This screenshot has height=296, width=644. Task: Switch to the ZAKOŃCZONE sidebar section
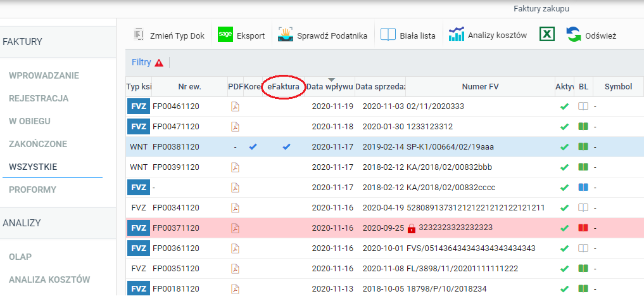click(38, 145)
